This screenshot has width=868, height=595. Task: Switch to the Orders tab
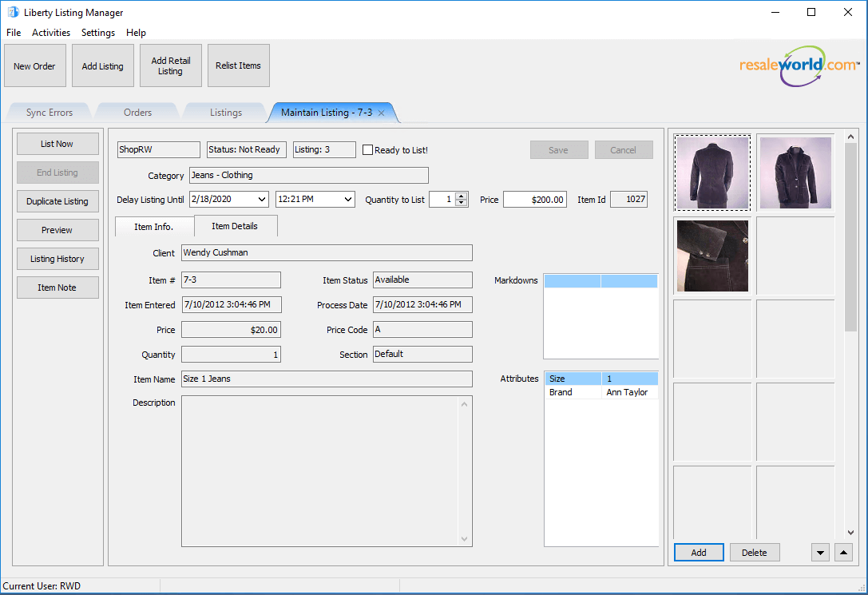coord(137,113)
